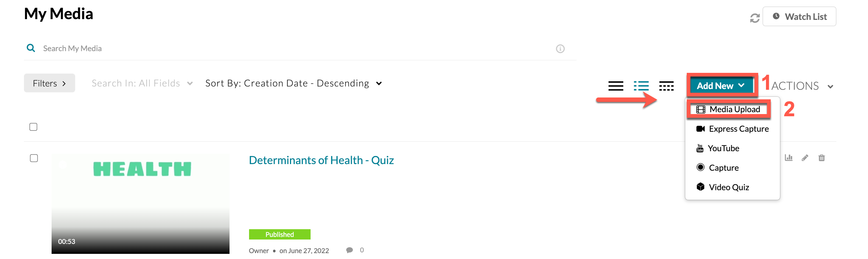Switch to table view icon
The height and width of the screenshot is (259, 868).
(x=666, y=86)
